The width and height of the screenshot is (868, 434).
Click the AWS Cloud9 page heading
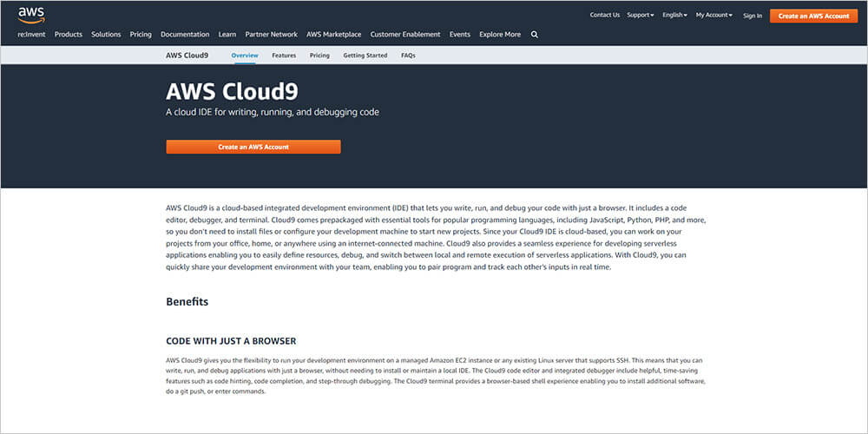click(x=232, y=91)
